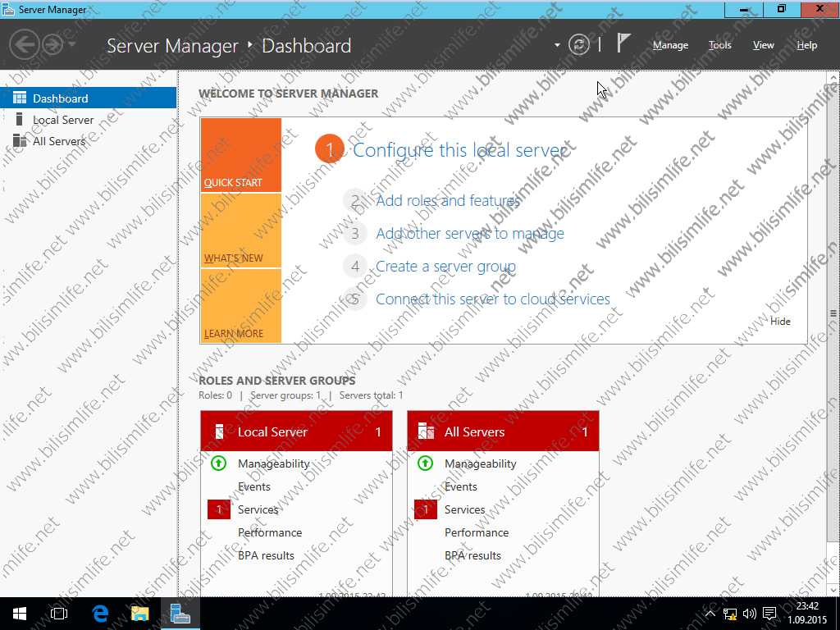
Task: Click Configure this local server link
Action: click(x=459, y=150)
